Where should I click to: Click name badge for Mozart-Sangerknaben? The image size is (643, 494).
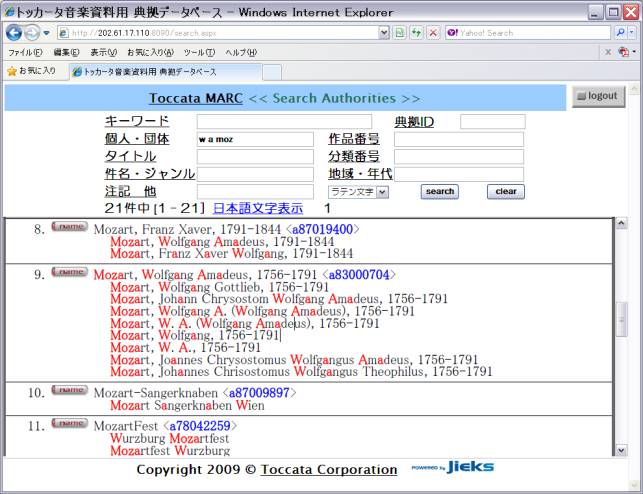tap(69, 390)
